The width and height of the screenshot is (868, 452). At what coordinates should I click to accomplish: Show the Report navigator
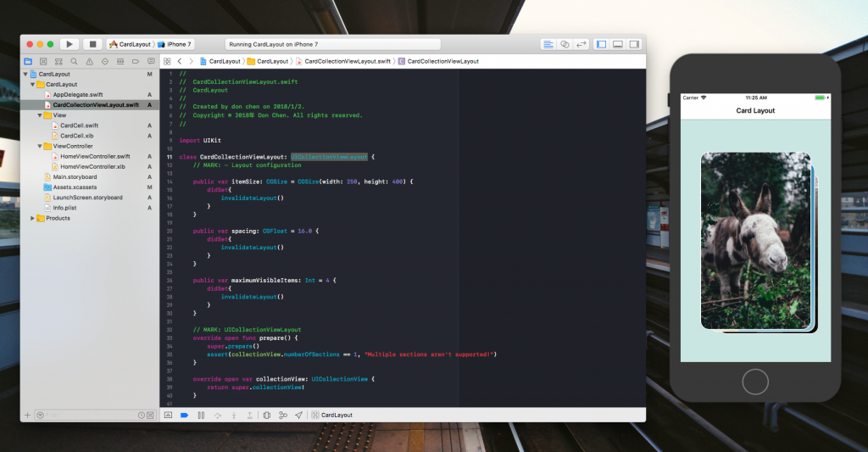151,62
